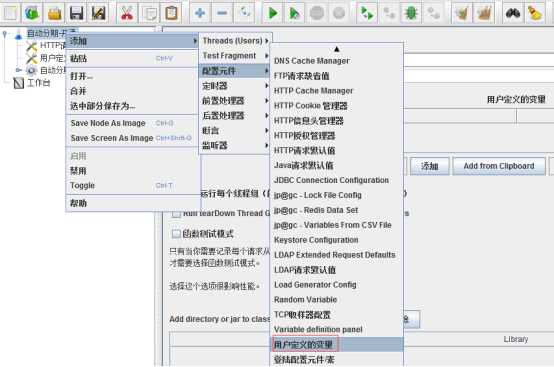Click the Collapse All minus icon
This screenshot has width=554, height=367.
tap(222, 13)
